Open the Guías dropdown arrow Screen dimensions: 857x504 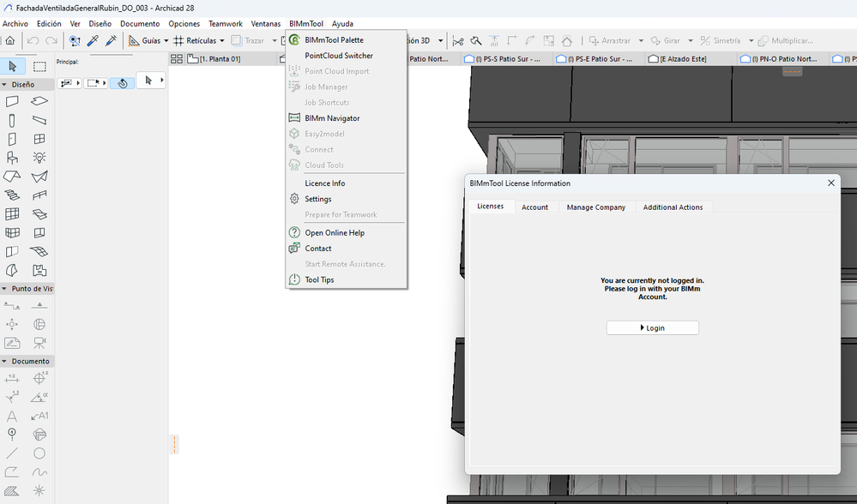coord(166,41)
